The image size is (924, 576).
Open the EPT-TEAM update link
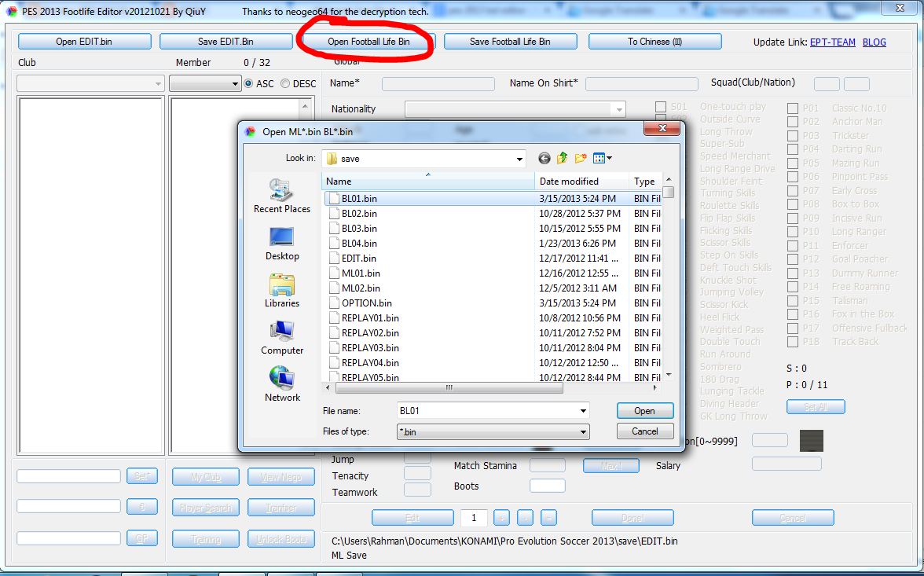pos(833,42)
